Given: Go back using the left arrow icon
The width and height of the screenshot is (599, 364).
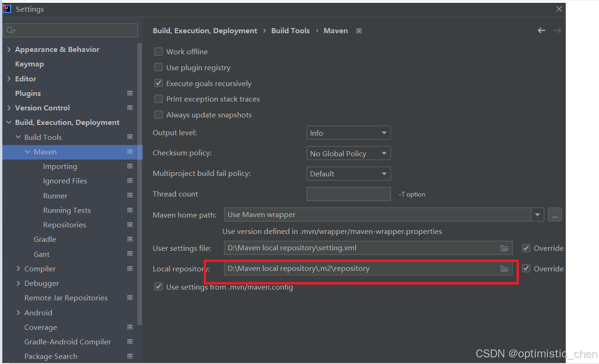Looking at the screenshot, I should (541, 30).
